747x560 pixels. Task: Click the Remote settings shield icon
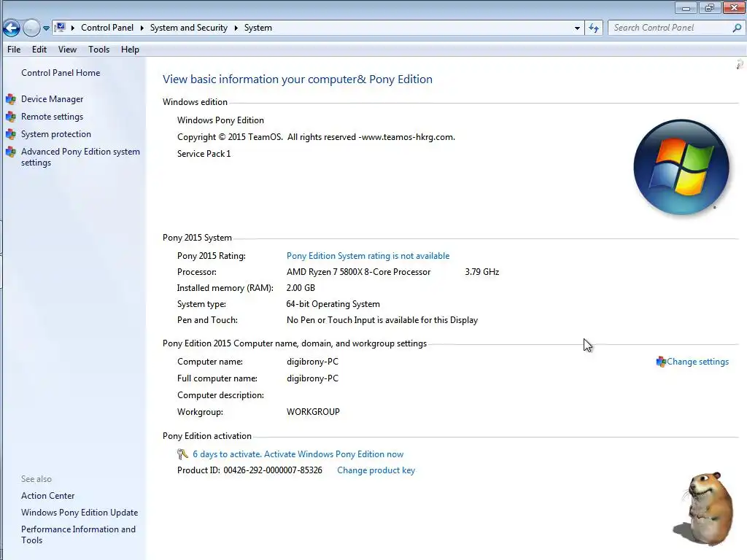[11, 117]
